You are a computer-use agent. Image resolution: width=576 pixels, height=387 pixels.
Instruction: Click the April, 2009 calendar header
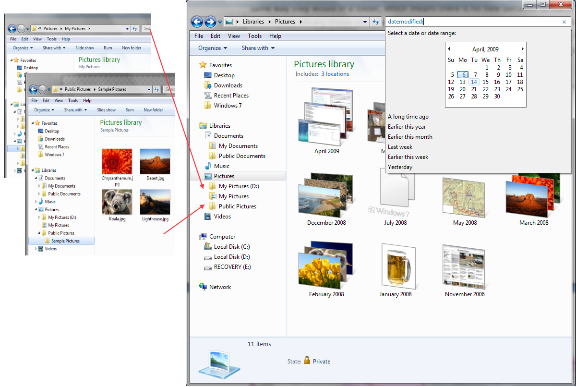(485, 49)
